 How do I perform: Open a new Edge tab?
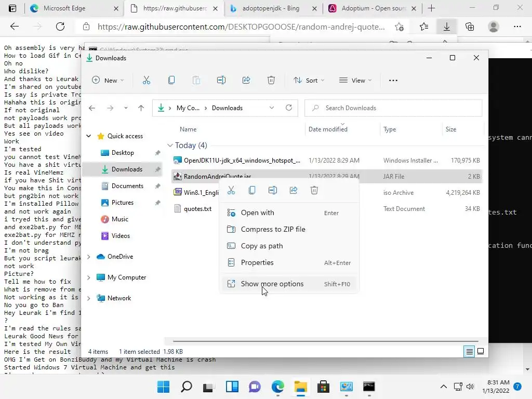(x=431, y=8)
